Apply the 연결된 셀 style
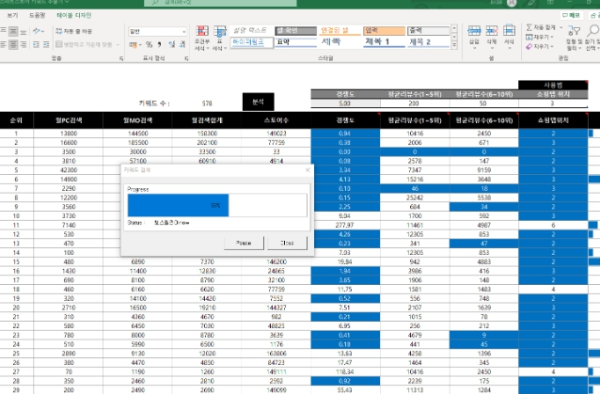600x394 pixels. pos(340,30)
